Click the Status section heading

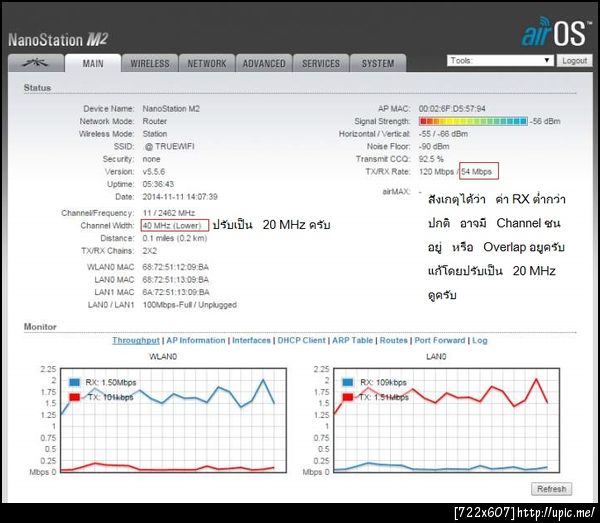pyautogui.click(x=37, y=88)
